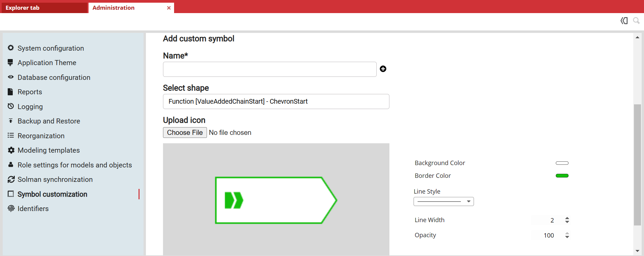
Task: Expand the Line Style dropdown
Action: pyautogui.click(x=443, y=201)
